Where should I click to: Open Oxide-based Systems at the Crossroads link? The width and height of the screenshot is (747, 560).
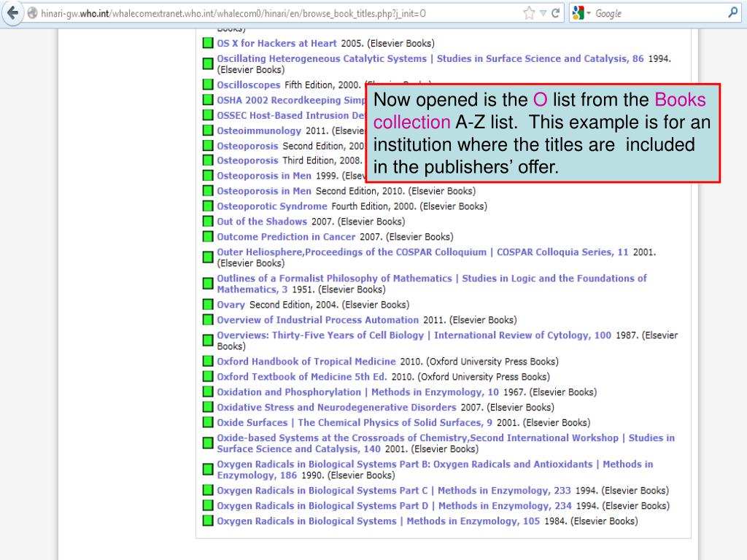point(446,443)
